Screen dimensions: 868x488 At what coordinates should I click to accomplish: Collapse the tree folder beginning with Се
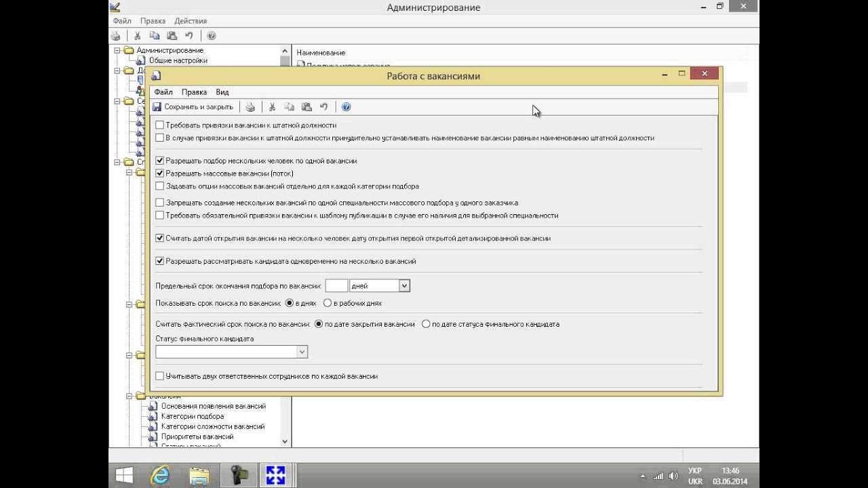point(117,101)
